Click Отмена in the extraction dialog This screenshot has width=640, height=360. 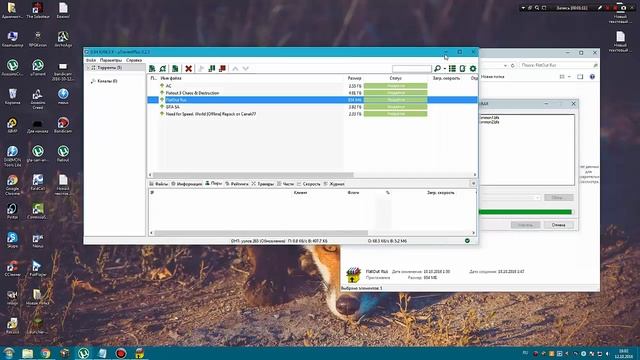click(x=558, y=225)
